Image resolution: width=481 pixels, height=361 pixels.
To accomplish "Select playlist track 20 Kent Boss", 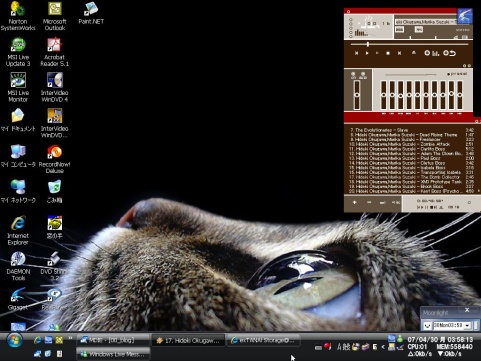I will (x=411, y=191).
